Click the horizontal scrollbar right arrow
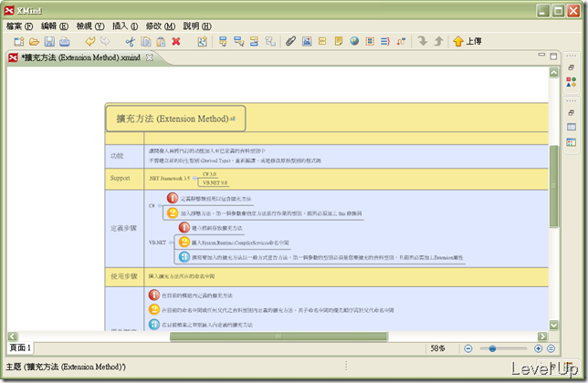This screenshot has width=588, height=383. pyautogui.click(x=542, y=336)
